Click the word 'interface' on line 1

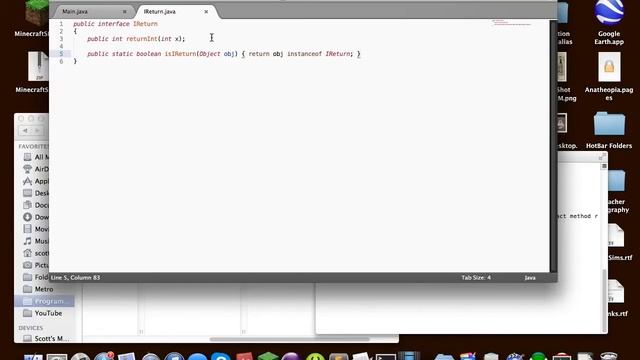113,24
